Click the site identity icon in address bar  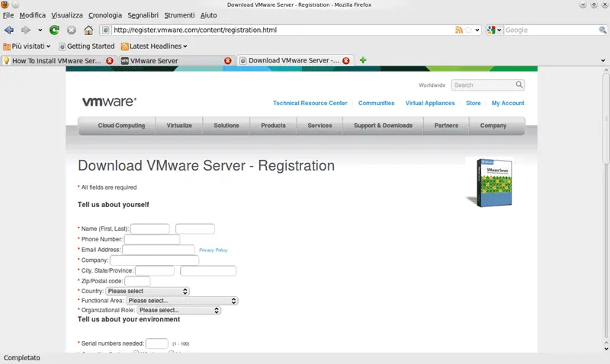coord(105,30)
